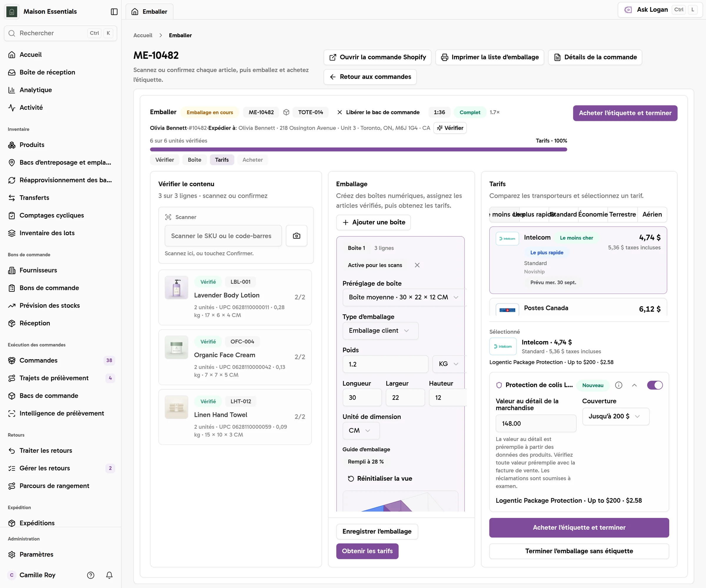Click Ouvrir la commande Shopify button
Viewport: 706px width, 588px height.
point(377,57)
